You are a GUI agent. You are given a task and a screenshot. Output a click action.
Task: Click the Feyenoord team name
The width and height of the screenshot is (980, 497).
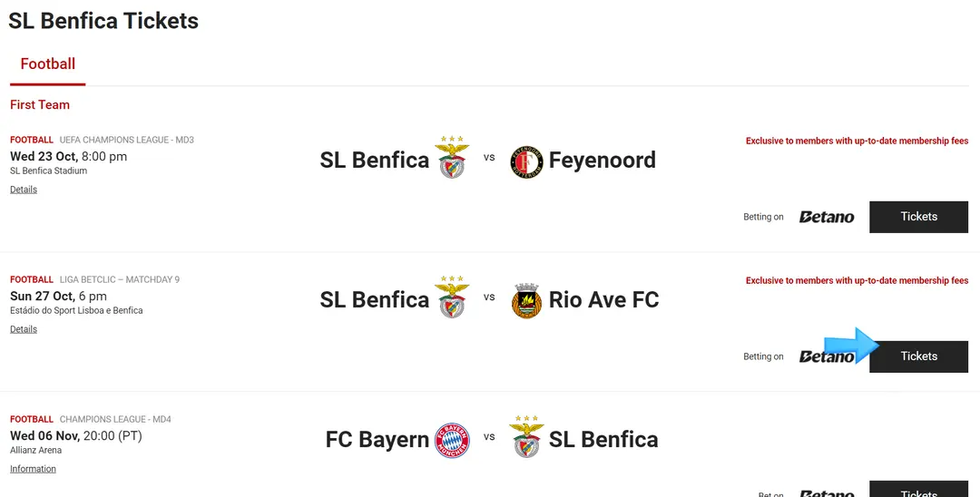(602, 160)
